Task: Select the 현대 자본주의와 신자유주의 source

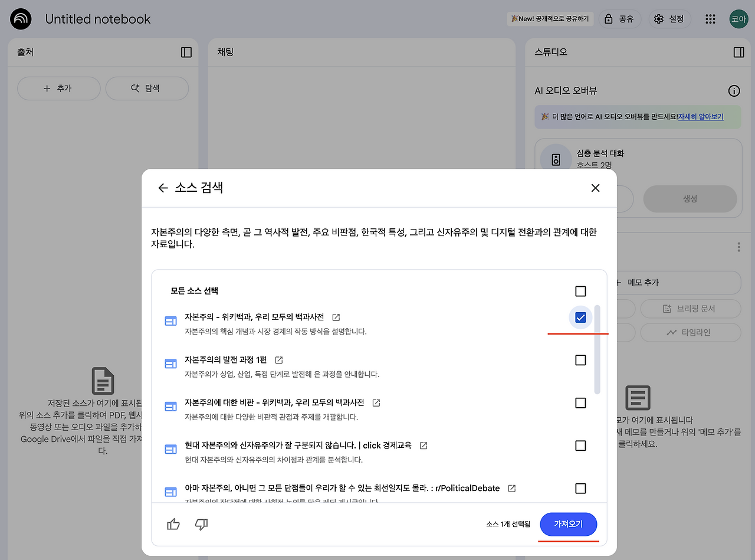Action: coord(580,446)
